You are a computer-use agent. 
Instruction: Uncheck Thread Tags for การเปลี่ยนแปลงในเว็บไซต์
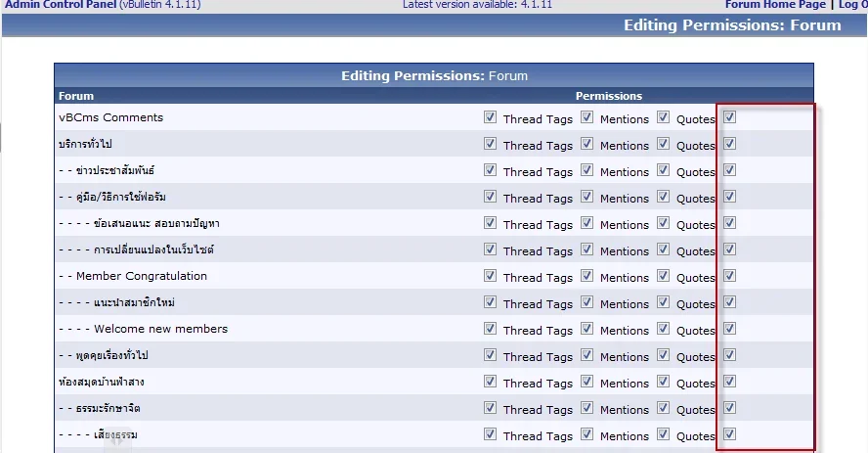pos(490,249)
